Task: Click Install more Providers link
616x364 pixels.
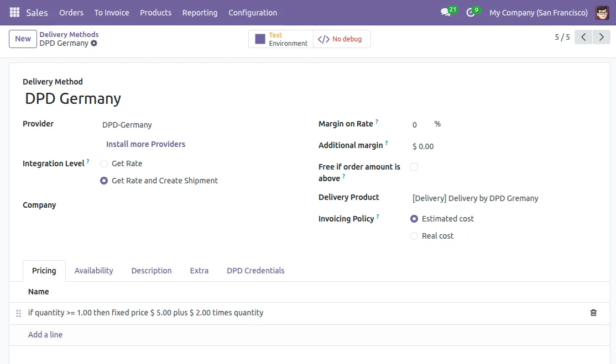Action: (x=145, y=144)
